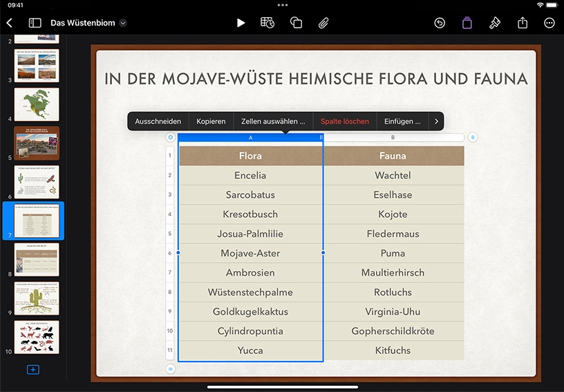
Task: Tap the add-column handle beside column B
Action: pyautogui.click(x=473, y=138)
